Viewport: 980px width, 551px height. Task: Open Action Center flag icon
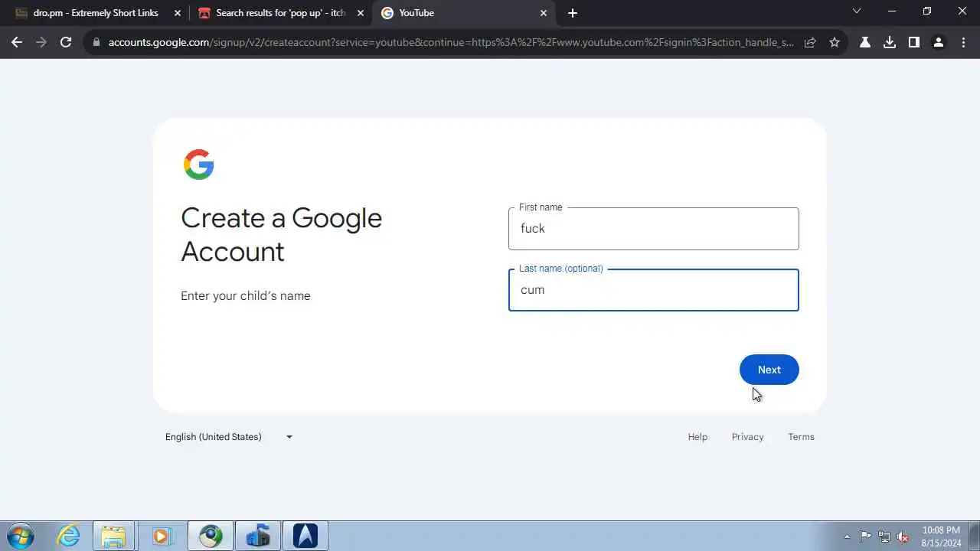865,536
